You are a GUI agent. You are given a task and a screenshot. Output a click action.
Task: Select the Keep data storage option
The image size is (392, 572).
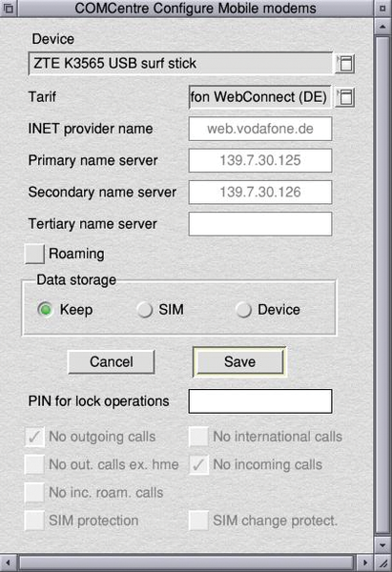coord(45,310)
